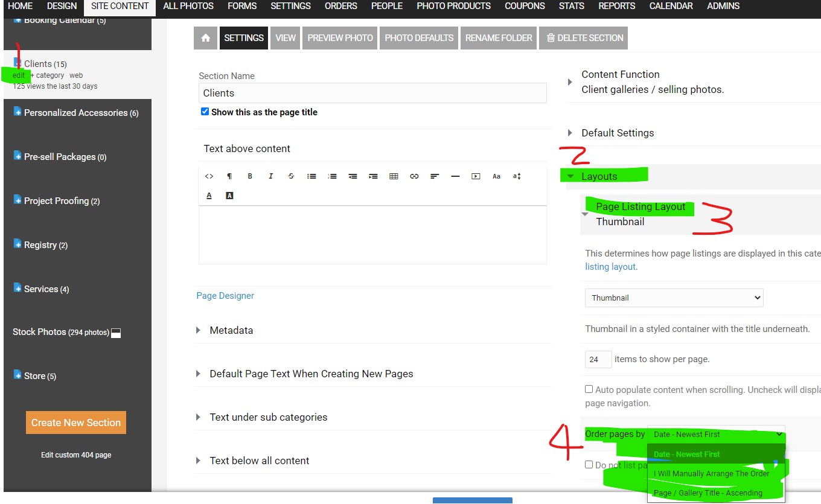Click the items per page number field
This screenshot has height=504, width=821.
tap(598, 359)
